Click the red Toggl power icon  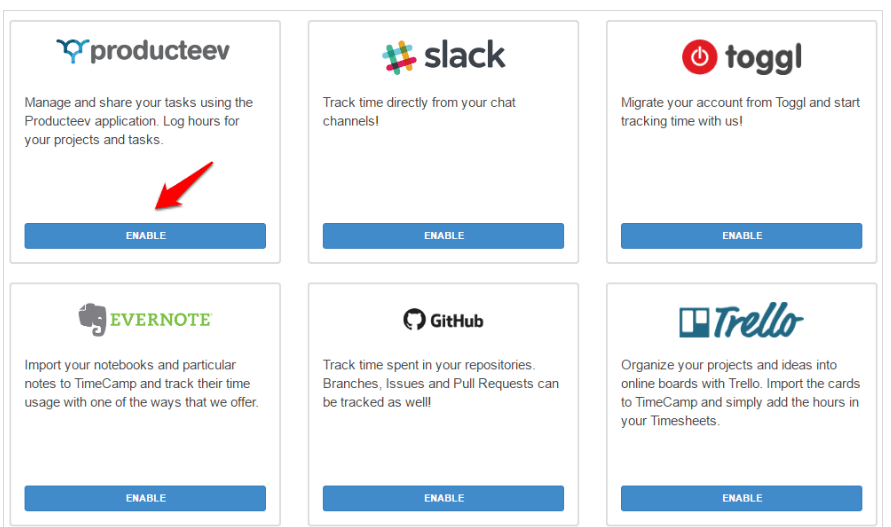tap(700, 57)
